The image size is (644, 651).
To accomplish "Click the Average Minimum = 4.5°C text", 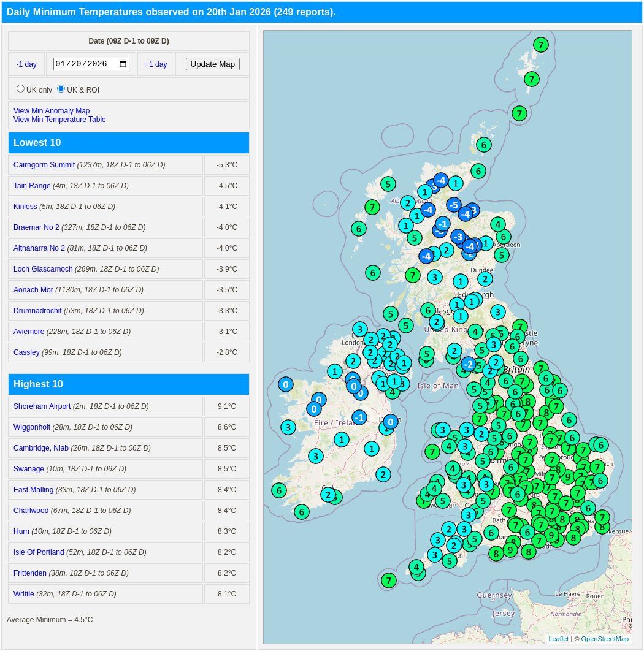I will 50,620.
